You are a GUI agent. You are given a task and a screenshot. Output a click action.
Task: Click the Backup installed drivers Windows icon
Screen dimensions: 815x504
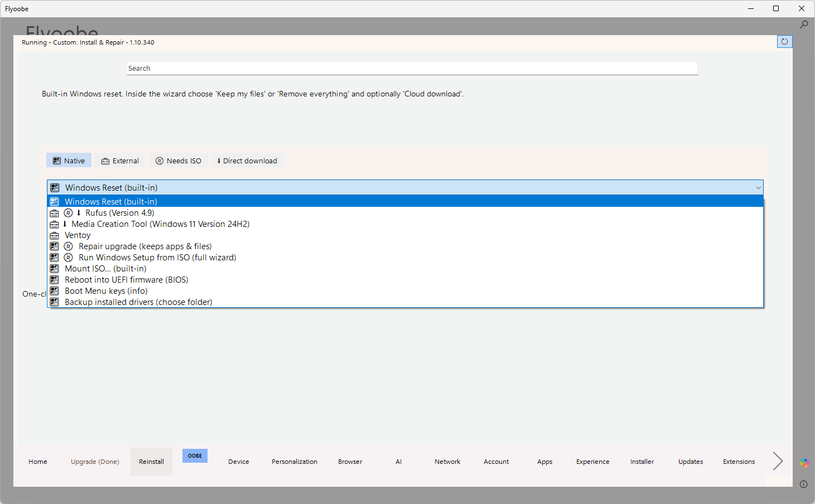tap(54, 302)
